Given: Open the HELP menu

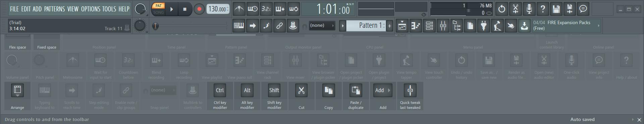Looking at the screenshot, I should pos(124,9).
